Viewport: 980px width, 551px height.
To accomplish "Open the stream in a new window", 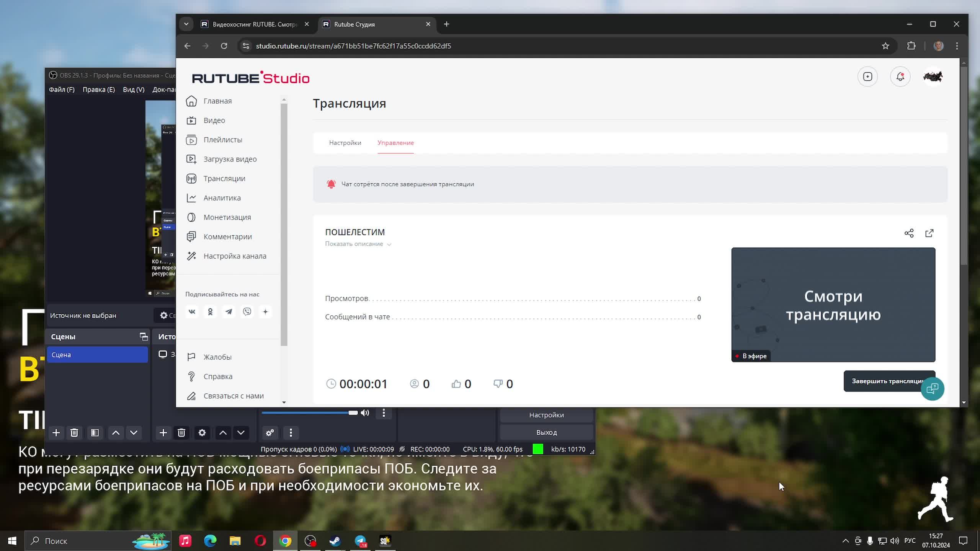I will point(929,233).
